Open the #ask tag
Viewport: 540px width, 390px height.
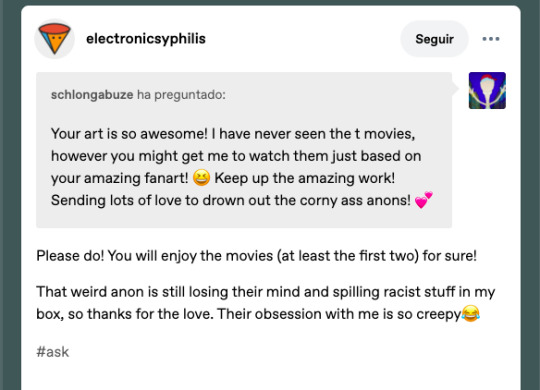coord(53,352)
